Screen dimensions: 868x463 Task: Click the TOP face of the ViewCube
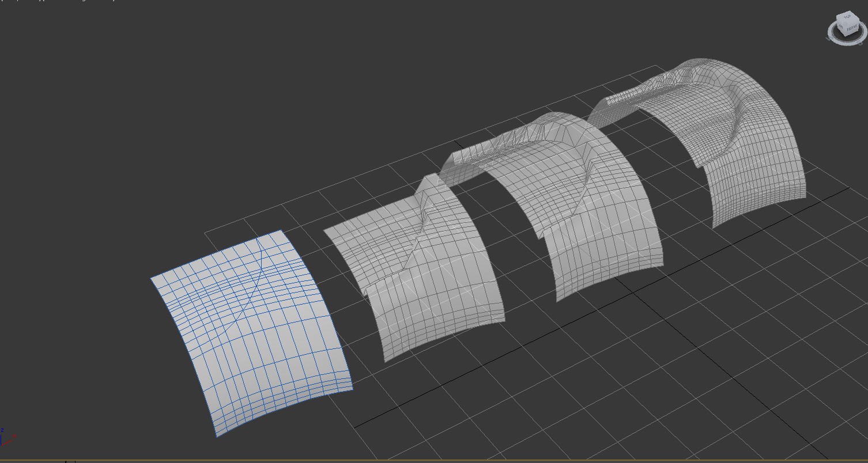848,17
